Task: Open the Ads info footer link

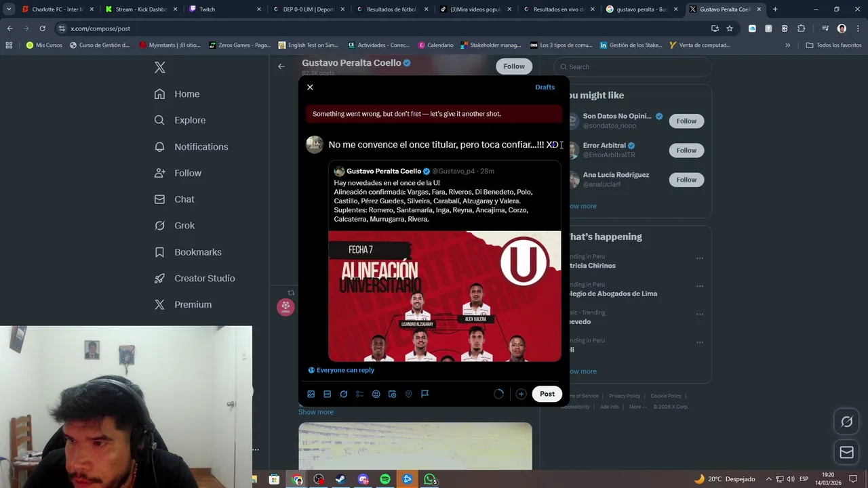Action: 610,407
